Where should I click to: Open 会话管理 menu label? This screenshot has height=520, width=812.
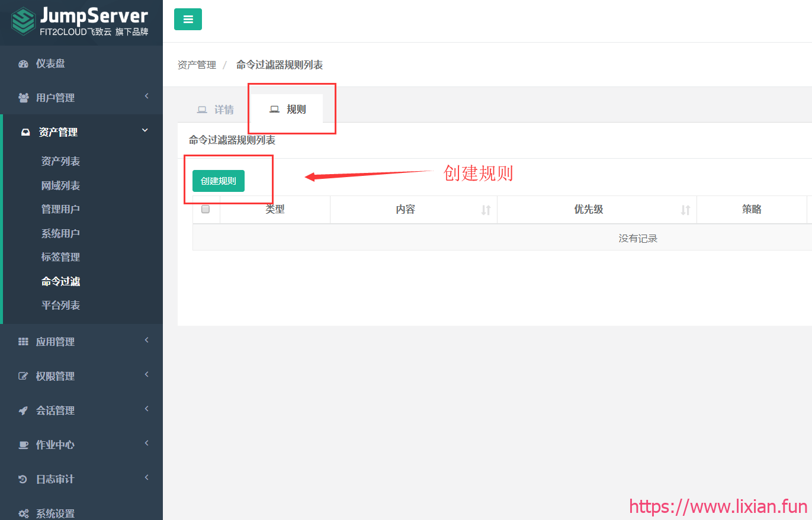pos(55,410)
